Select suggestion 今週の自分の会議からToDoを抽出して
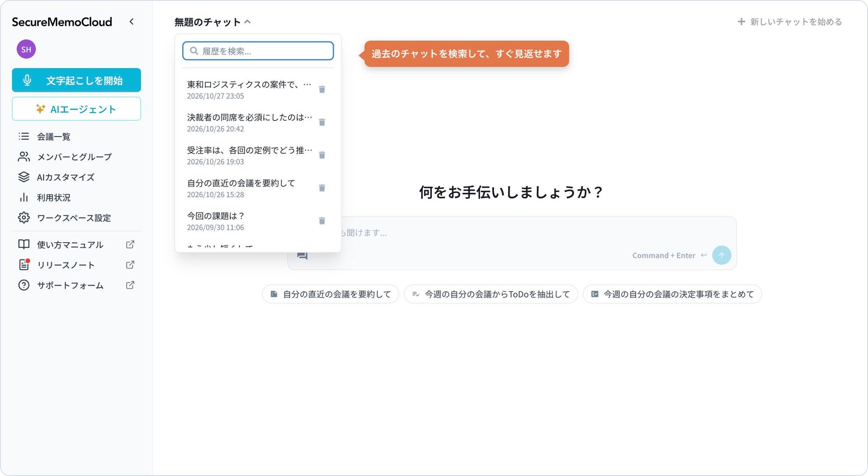This screenshot has width=868, height=476. 491,294
